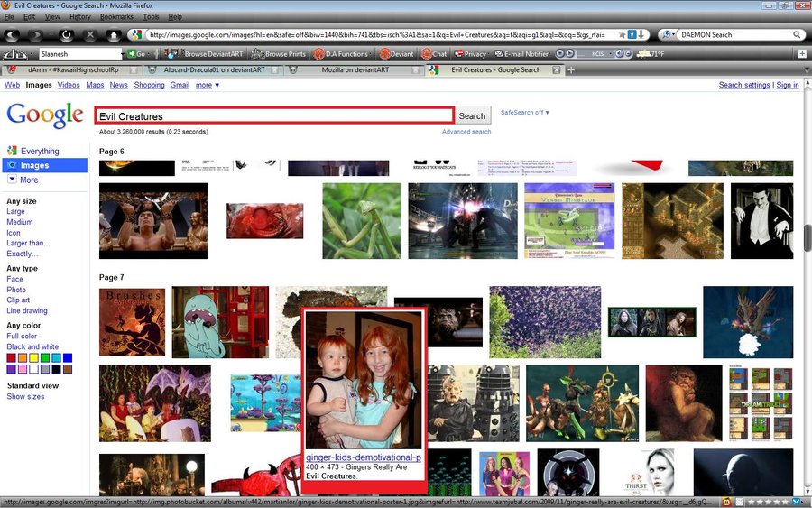Expand the Google 'more' dropdown
The height and width of the screenshot is (508, 812).
click(208, 85)
